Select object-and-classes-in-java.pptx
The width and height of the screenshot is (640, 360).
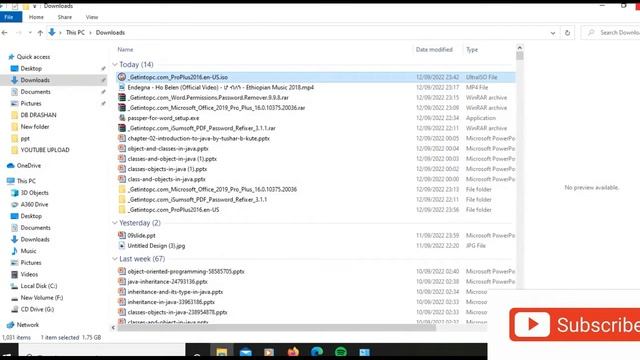point(168,149)
